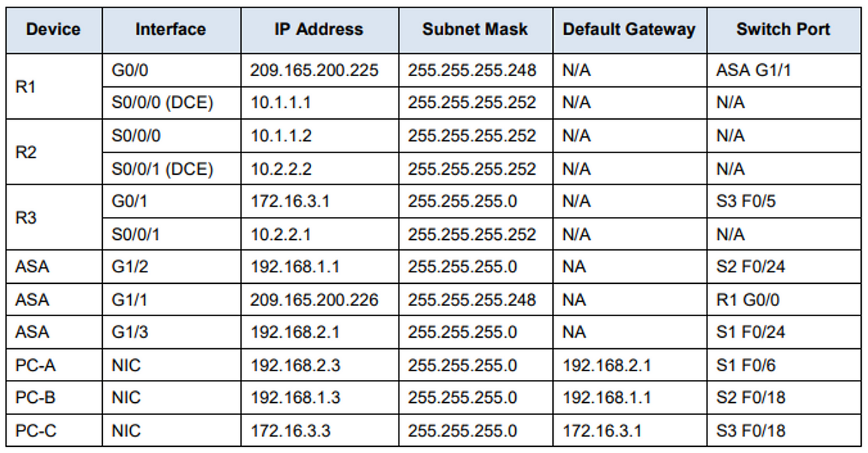Select the Default Gateway column header

(x=629, y=29)
